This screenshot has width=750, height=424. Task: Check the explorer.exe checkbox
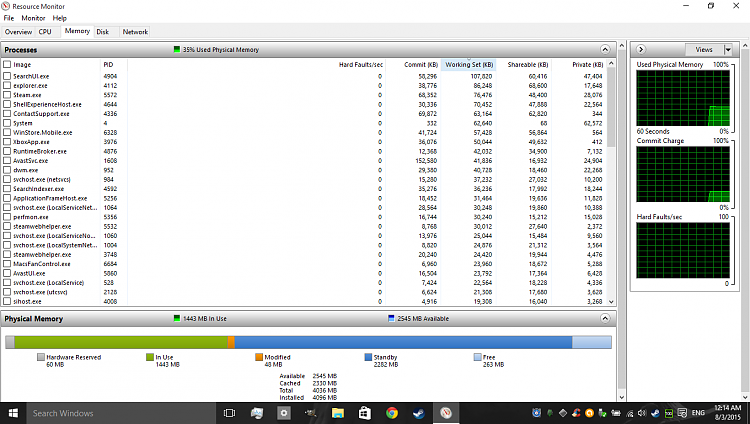click(7, 85)
